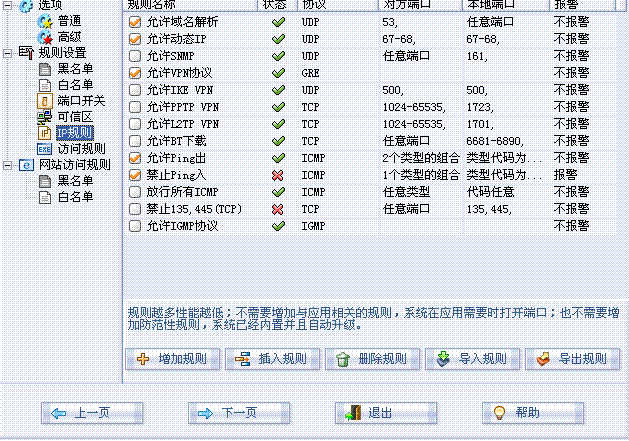Viewport: 629px width, 441px height.
Task: Open 帮助 help button
Action: coord(533,413)
